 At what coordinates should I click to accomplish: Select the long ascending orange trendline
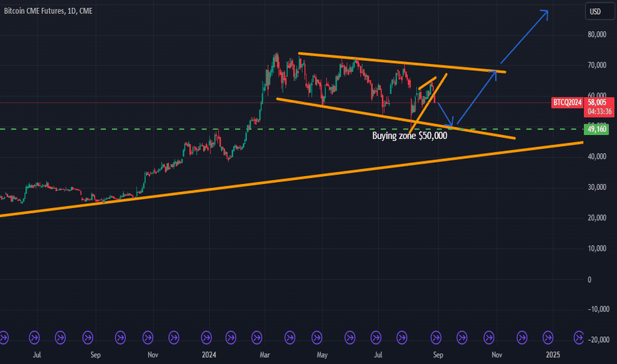291,179
